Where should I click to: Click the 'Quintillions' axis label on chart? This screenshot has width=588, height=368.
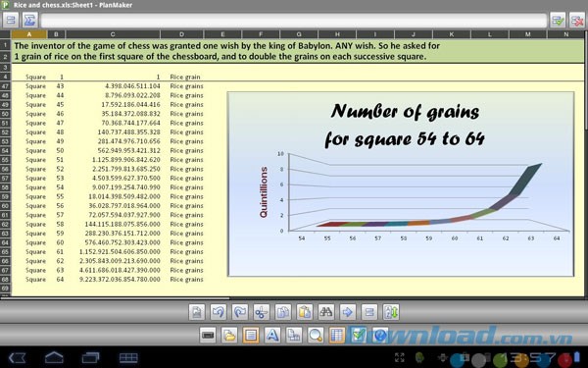(264, 192)
